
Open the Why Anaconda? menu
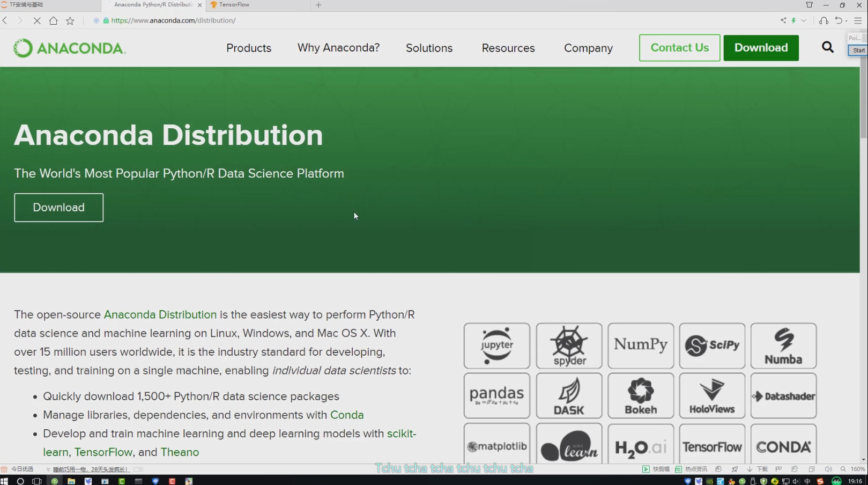338,48
